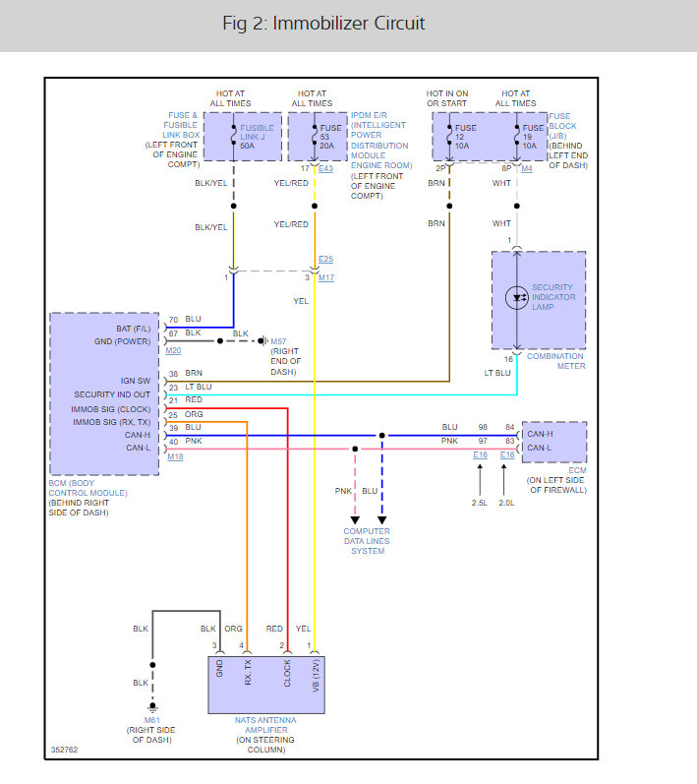Screen dimensions: 697x784
Task: Click the security indicator lamp LED symbol
Action: [x=517, y=298]
